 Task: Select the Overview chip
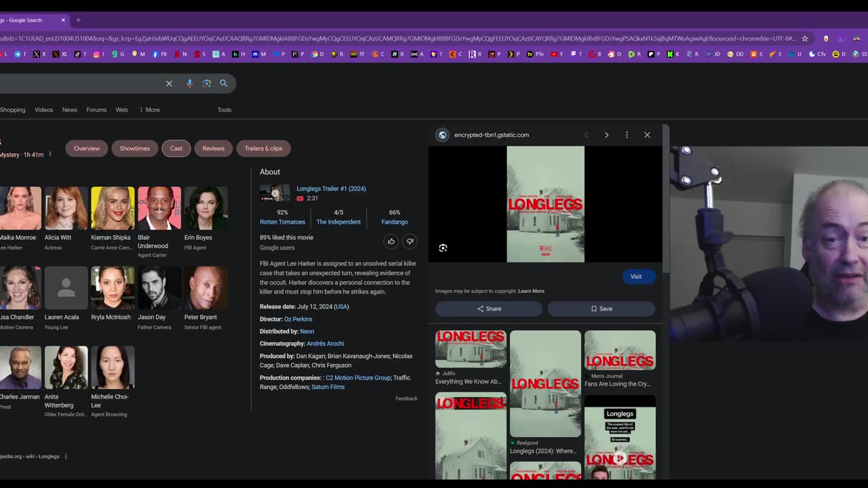click(x=87, y=148)
